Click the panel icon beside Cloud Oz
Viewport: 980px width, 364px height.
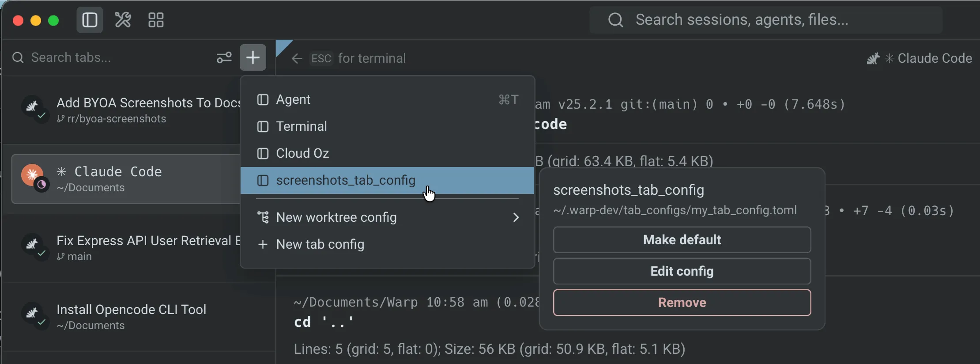(x=263, y=153)
